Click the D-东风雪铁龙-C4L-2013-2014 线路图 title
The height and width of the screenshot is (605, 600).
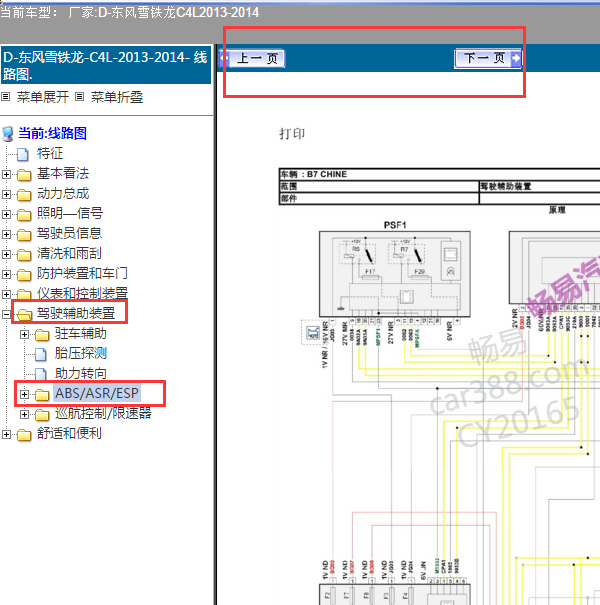click(x=106, y=65)
